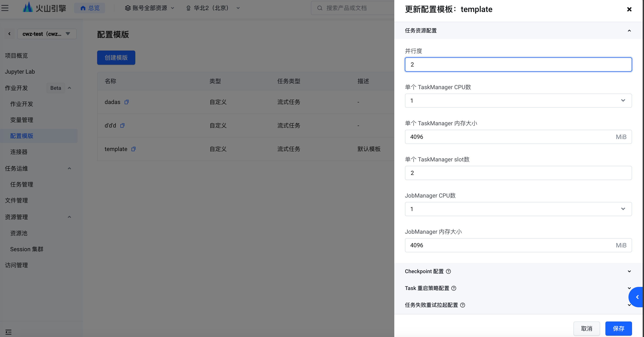Copy the d'd'd template name
The width and height of the screenshot is (644, 337).
[x=122, y=125]
